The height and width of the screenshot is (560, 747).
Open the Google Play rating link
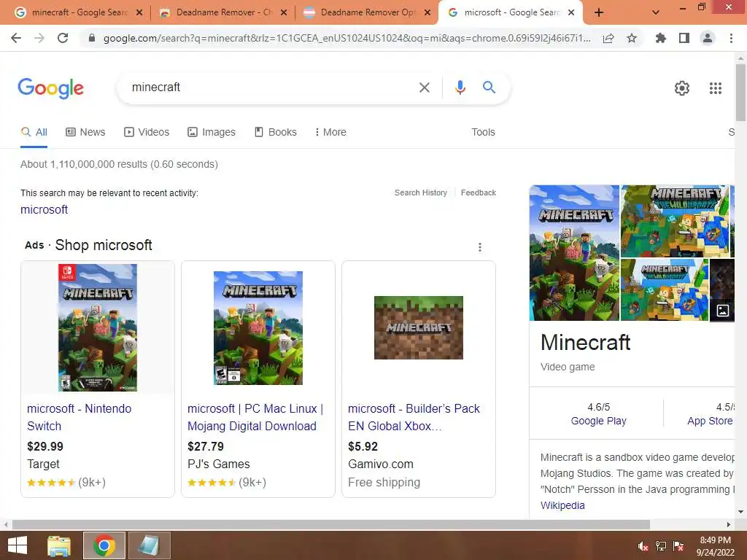tap(598, 421)
